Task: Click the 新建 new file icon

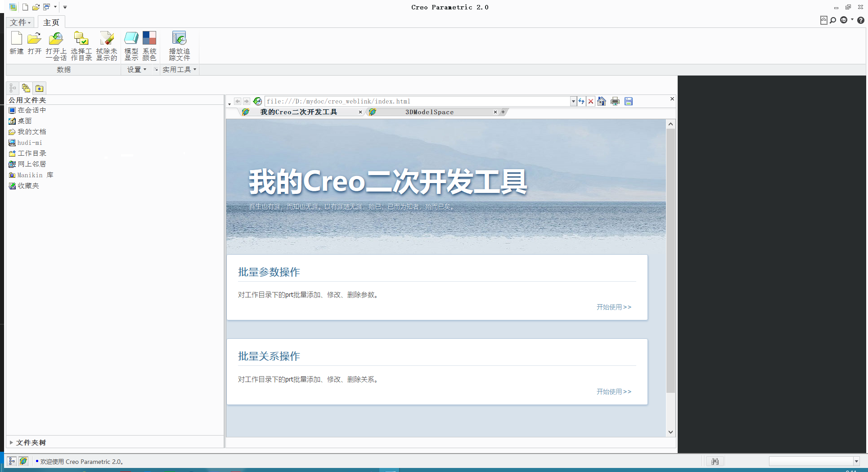Action: [x=17, y=45]
